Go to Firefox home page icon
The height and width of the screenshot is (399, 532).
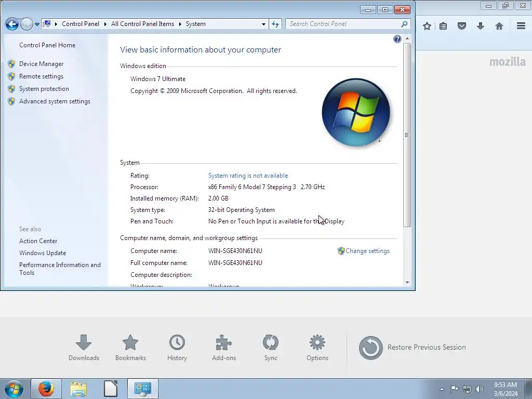click(499, 26)
